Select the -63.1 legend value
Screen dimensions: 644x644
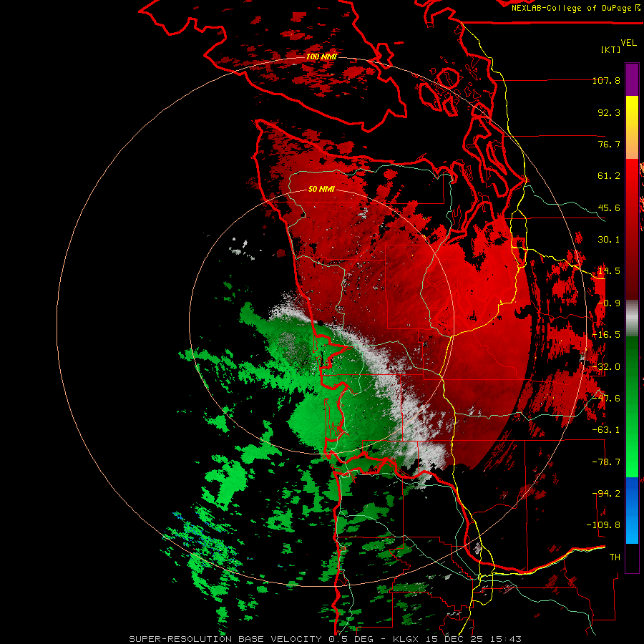[607, 430]
